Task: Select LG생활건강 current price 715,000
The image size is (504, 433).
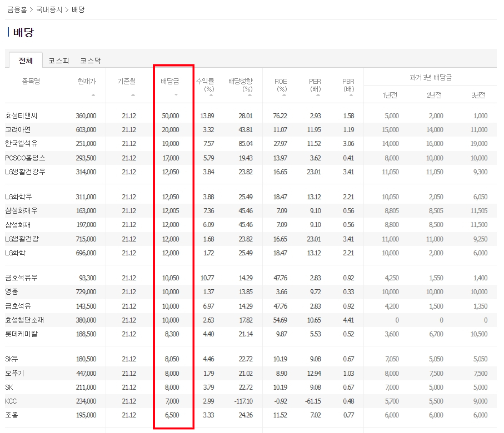Action: click(86, 239)
